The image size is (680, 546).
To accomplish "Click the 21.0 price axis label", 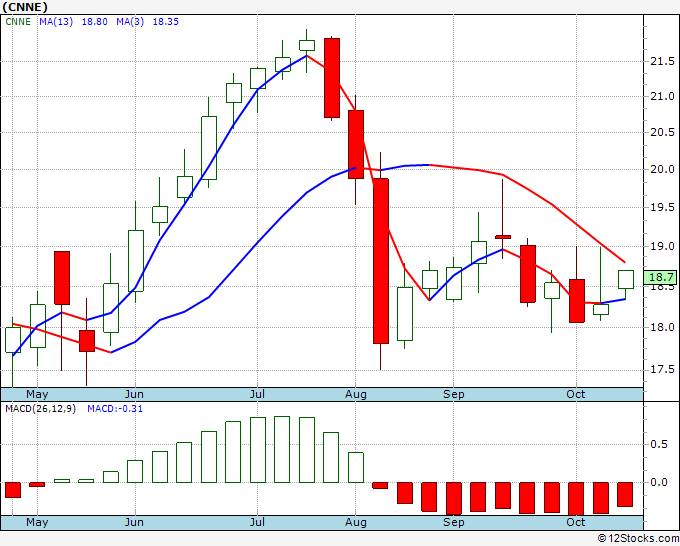I will point(662,96).
